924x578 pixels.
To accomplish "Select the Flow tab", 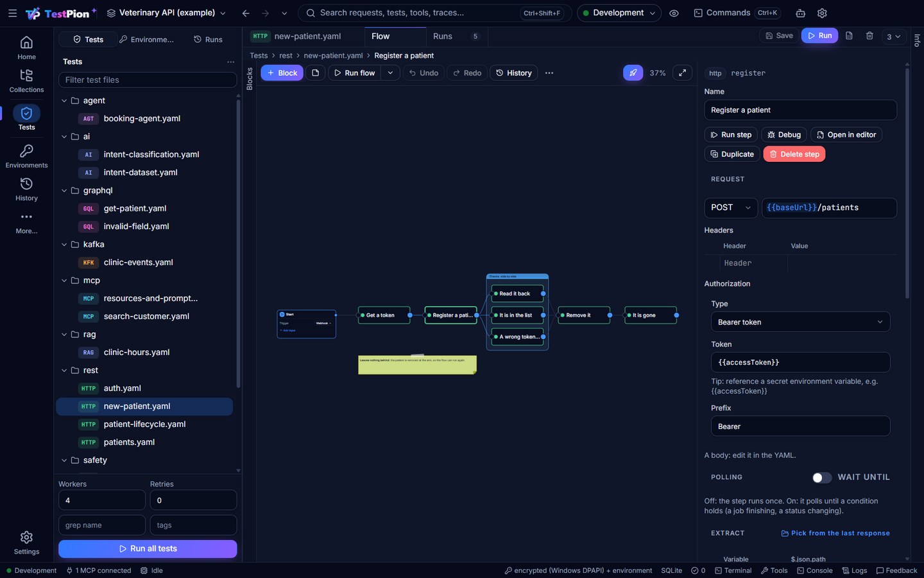I will [395, 37].
